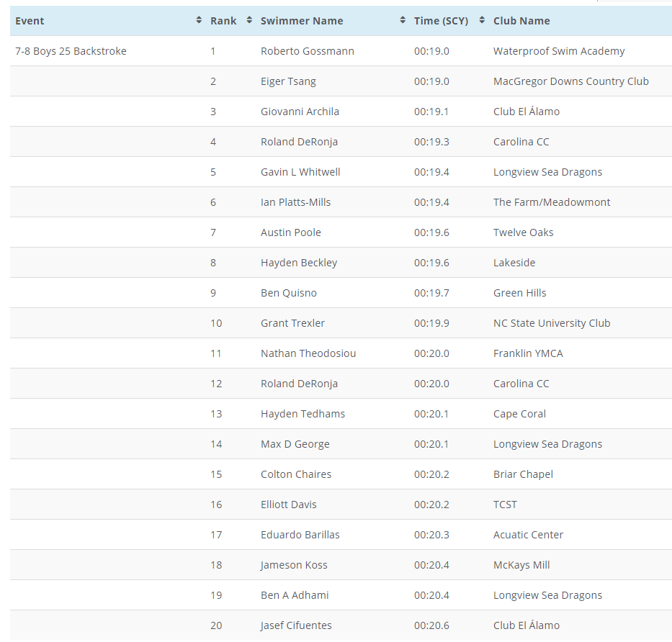The width and height of the screenshot is (672, 642).
Task: Click Longview Sea Dragons in Ben A Adhami's row
Action: coord(547,595)
